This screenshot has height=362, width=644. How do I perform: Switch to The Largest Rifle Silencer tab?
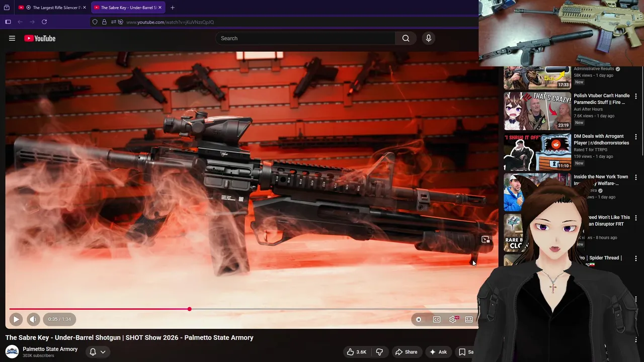(52, 8)
